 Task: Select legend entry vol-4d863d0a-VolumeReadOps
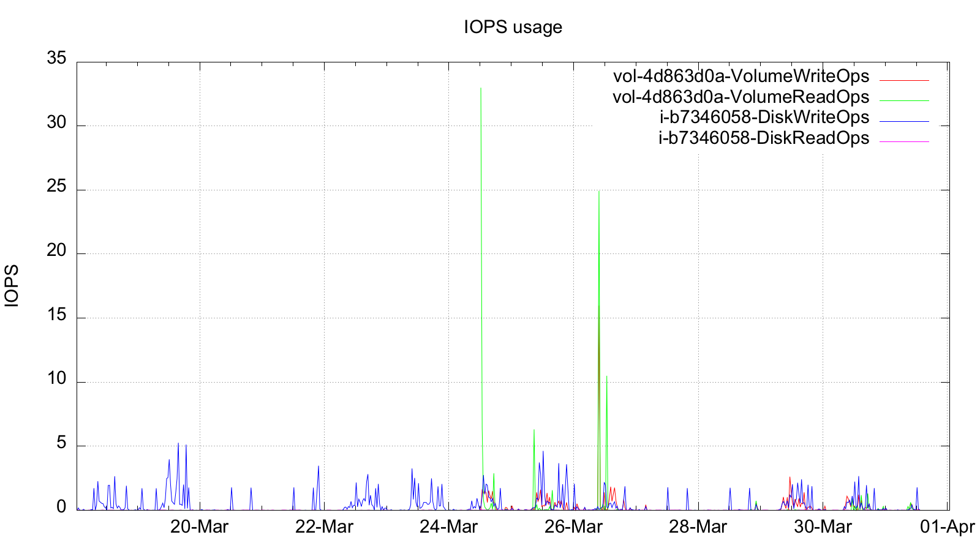[741, 97]
